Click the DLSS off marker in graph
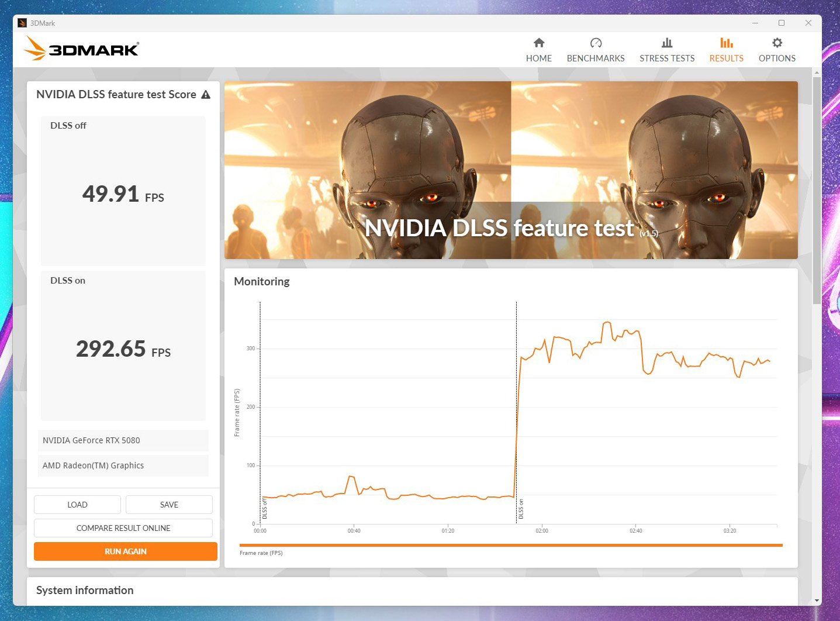Image resolution: width=840 pixels, height=621 pixels. (x=265, y=509)
